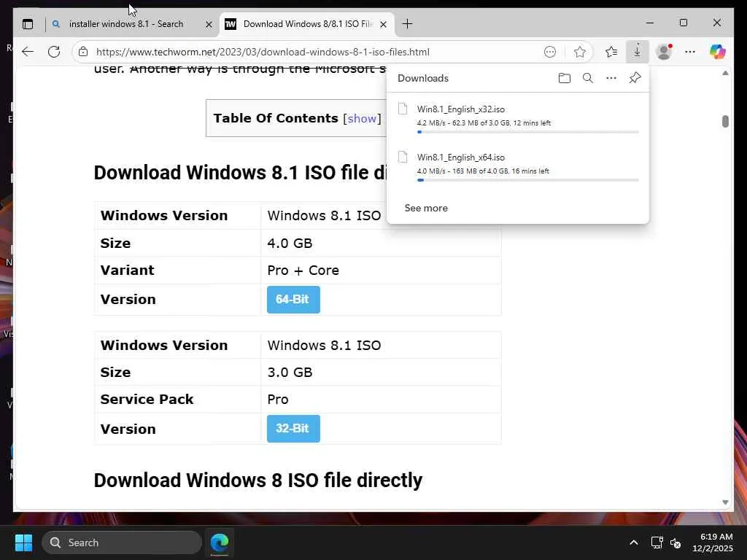The width and height of the screenshot is (747, 560).
Task: Toggle the Downloads toolbar button
Action: [637, 52]
